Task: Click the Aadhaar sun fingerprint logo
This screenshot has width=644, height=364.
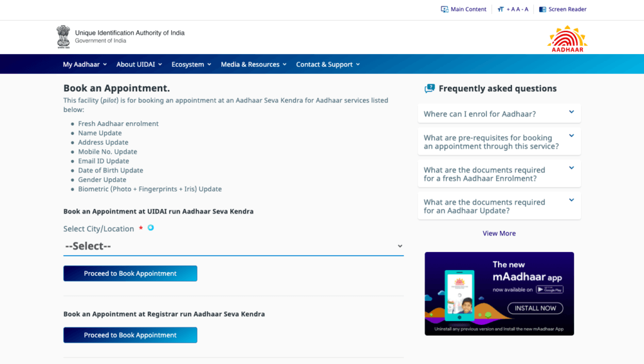Action: coord(567,38)
